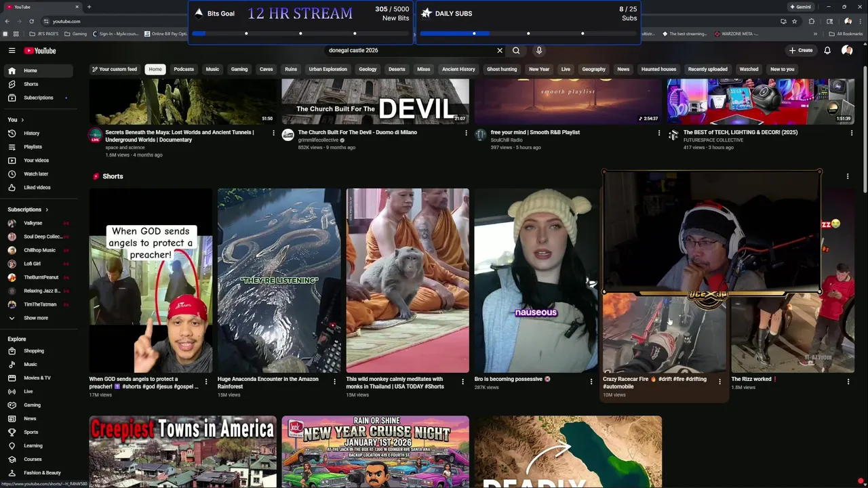The height and width of the screenshot is (488, 868).
Task: Open options for wild monkey meditates short
Action: coord(462,382)
